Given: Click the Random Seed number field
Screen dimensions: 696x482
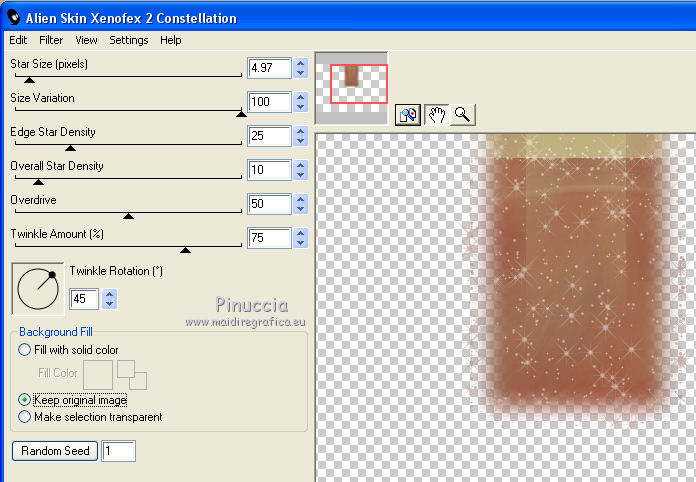Looking at the screenshot, I should click(x=118, y=451).
